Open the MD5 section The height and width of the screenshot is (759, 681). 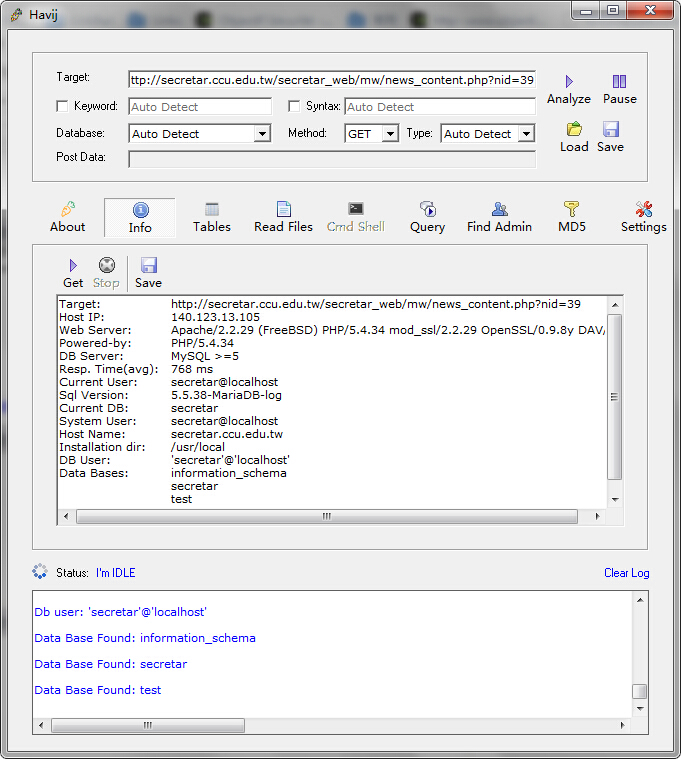(572, 217)
